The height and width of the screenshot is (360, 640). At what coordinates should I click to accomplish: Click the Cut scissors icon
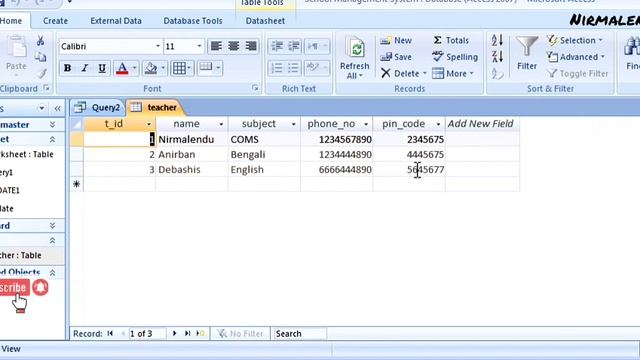(x=40, y=40)
